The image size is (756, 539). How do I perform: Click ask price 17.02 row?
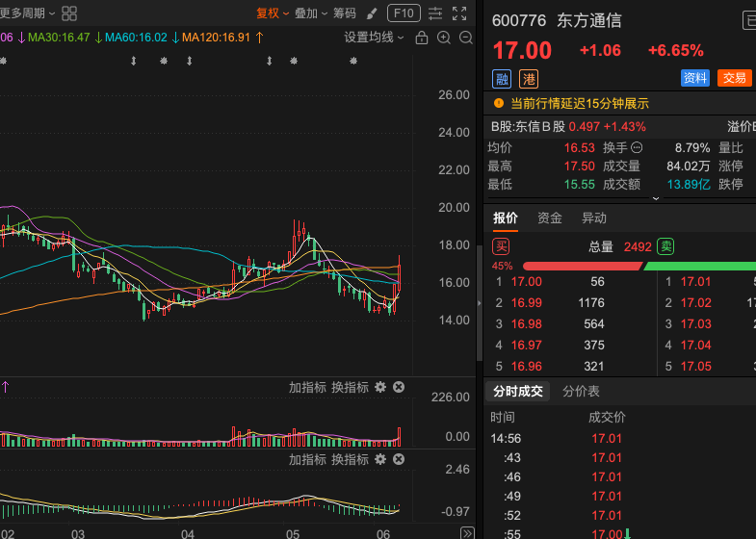point(708,303)
